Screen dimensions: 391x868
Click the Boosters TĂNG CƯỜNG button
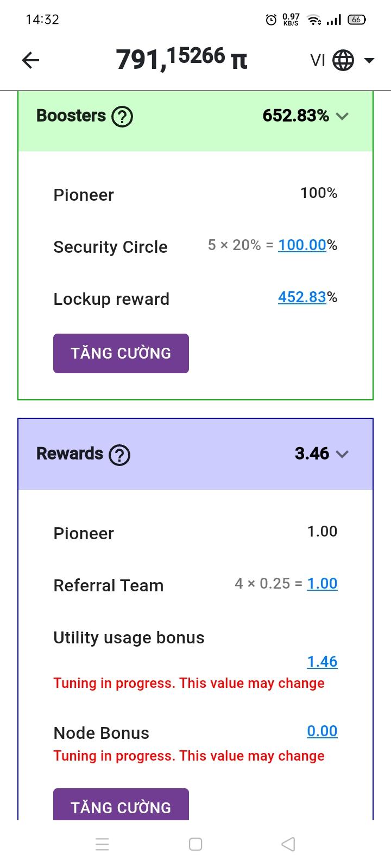tap(121, 353)
